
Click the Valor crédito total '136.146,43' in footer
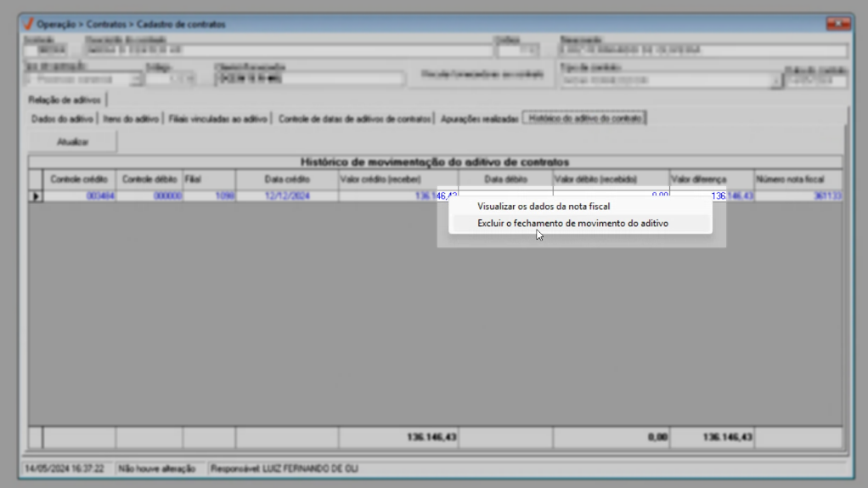(x=398, y=437)
